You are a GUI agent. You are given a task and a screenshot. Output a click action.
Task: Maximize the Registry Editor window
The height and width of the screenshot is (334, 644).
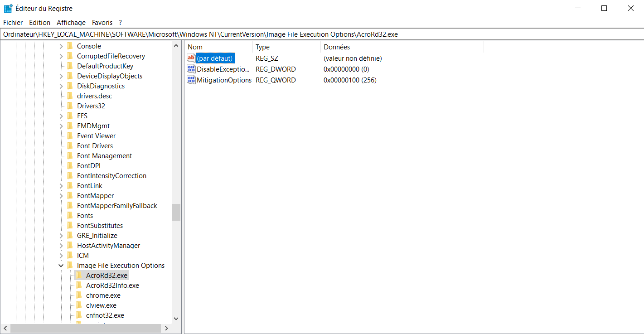[x=604, y=8]
